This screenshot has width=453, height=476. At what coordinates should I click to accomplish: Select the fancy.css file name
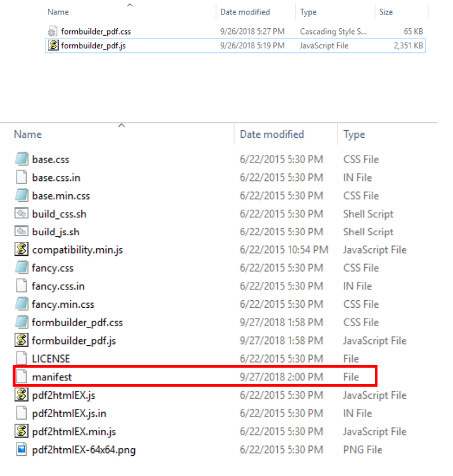pyautogui.click(x=52, y=268)
